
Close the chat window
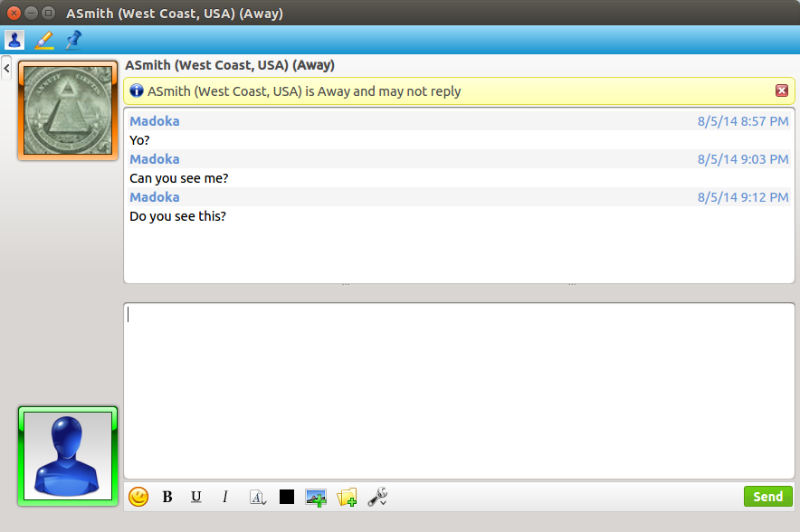pos(14,13)
